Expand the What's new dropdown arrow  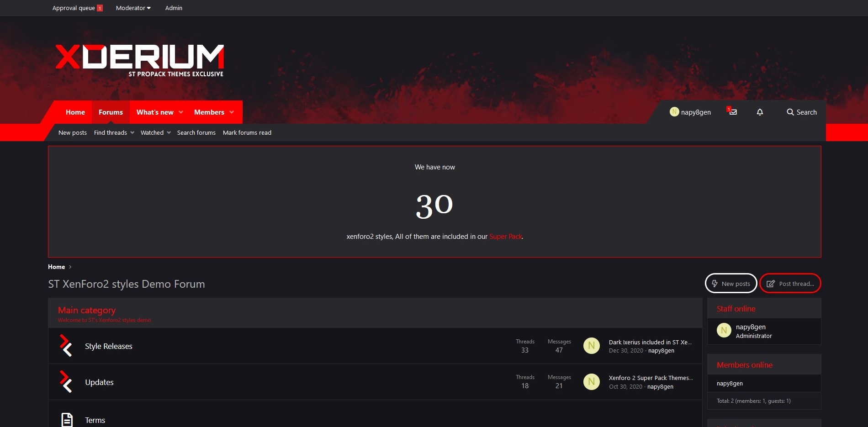181,112
